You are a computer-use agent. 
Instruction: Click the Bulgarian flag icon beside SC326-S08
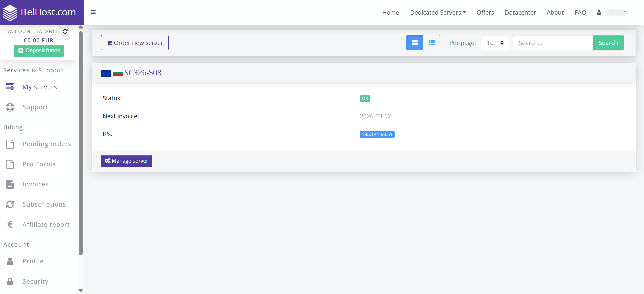click(x=118, y=73)
